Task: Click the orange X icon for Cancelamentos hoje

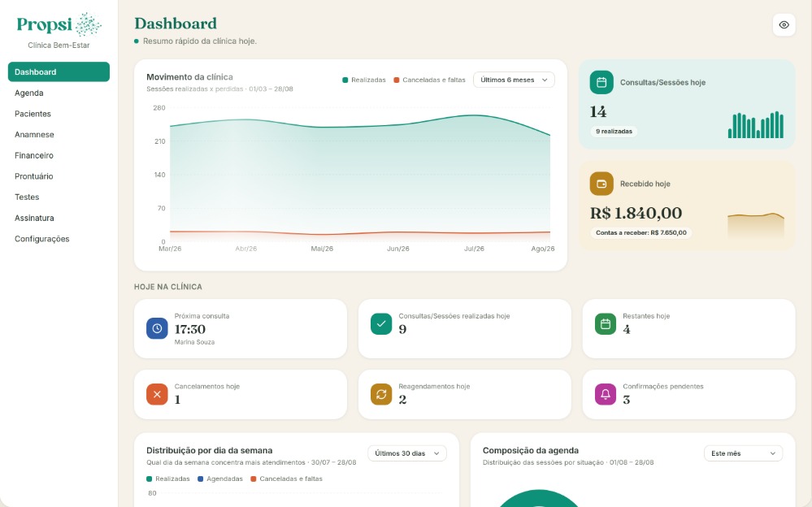Action: (157, 395)
